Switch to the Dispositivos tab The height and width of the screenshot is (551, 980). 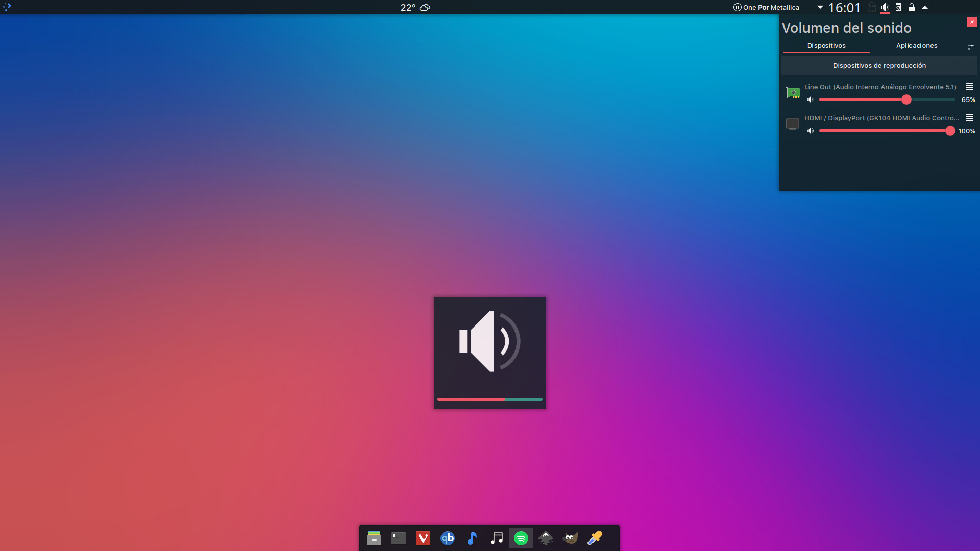(826, 45)
